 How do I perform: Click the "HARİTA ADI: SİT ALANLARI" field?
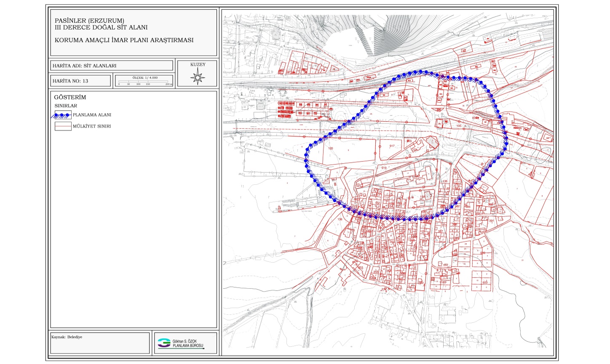112,66
